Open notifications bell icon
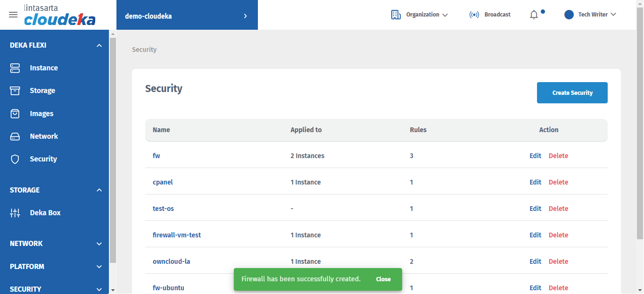Screen dimensions: 644x294 click(534, 15)
